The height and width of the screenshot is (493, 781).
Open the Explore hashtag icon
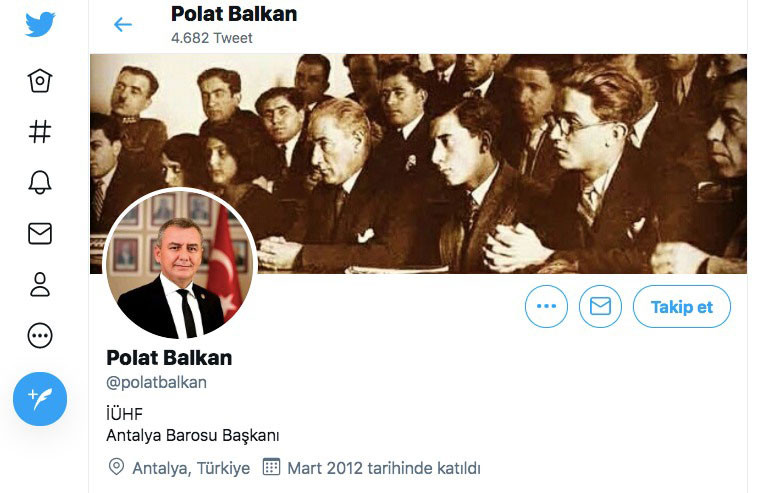tap(40, 131)
